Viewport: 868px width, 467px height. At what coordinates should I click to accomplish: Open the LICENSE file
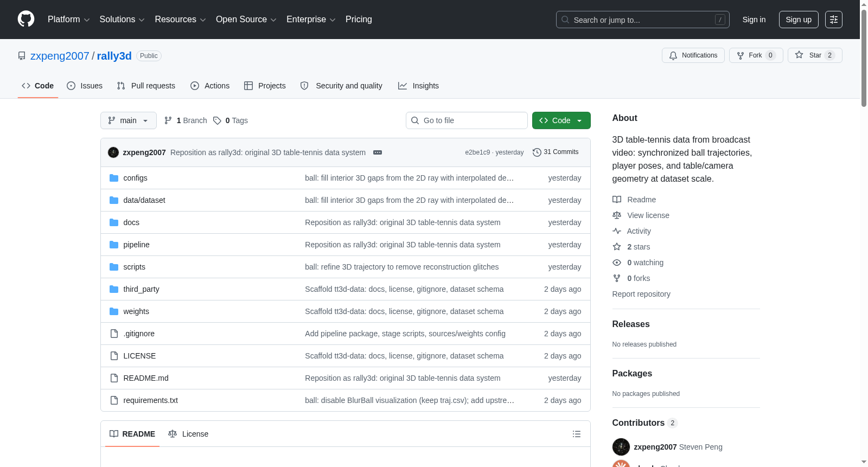click(x=139, y=356)
